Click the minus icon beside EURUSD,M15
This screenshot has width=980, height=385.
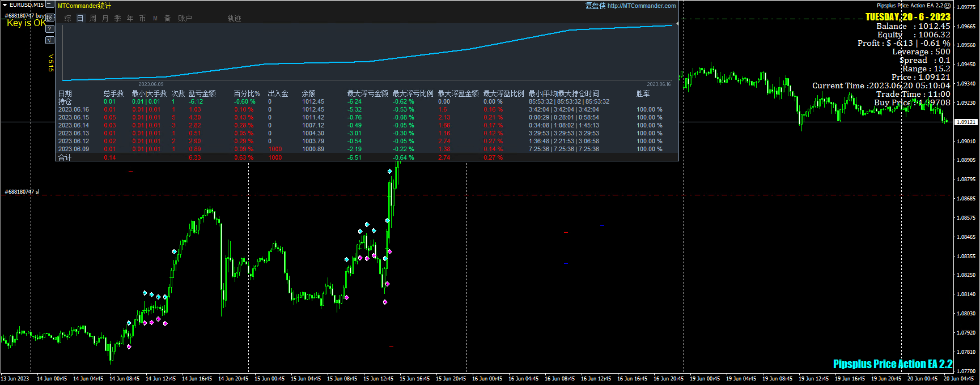click(x=50, y=5)
